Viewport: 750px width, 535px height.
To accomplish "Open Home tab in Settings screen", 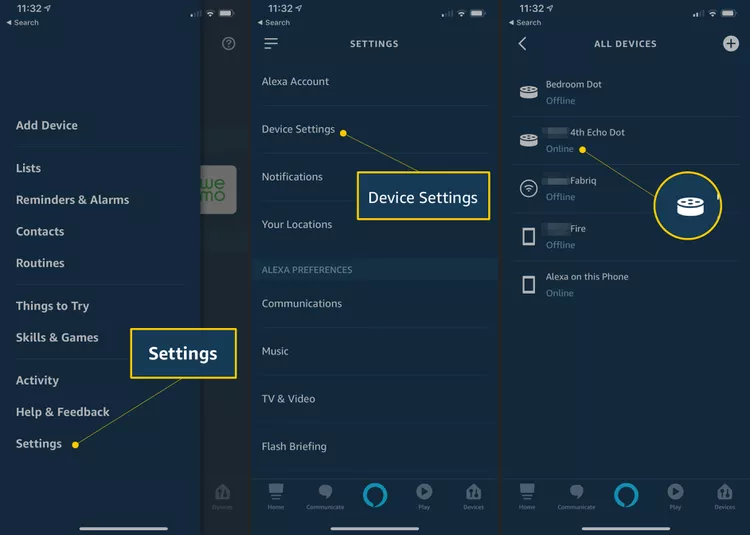I will (276, 496).
